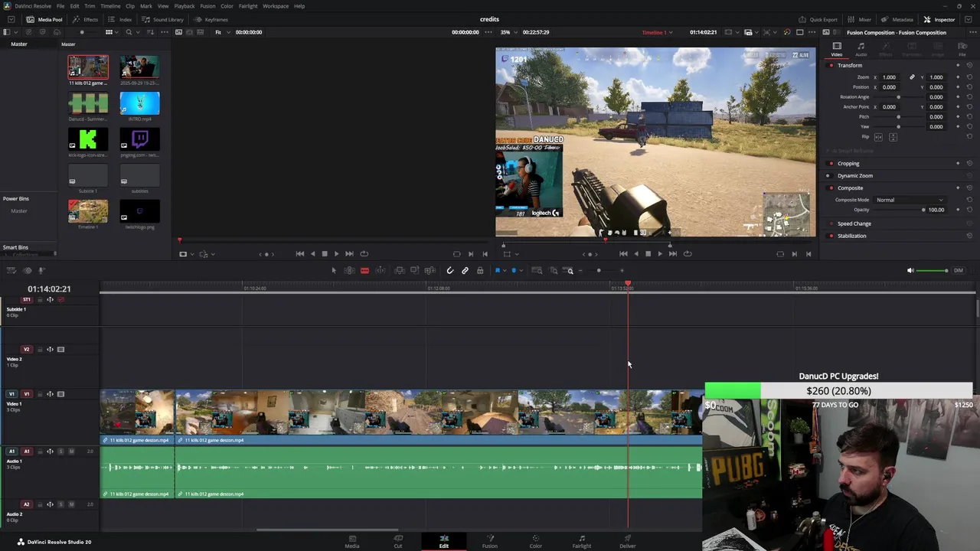Disable the Video 1 track filmstrip icon

point(60,394)
